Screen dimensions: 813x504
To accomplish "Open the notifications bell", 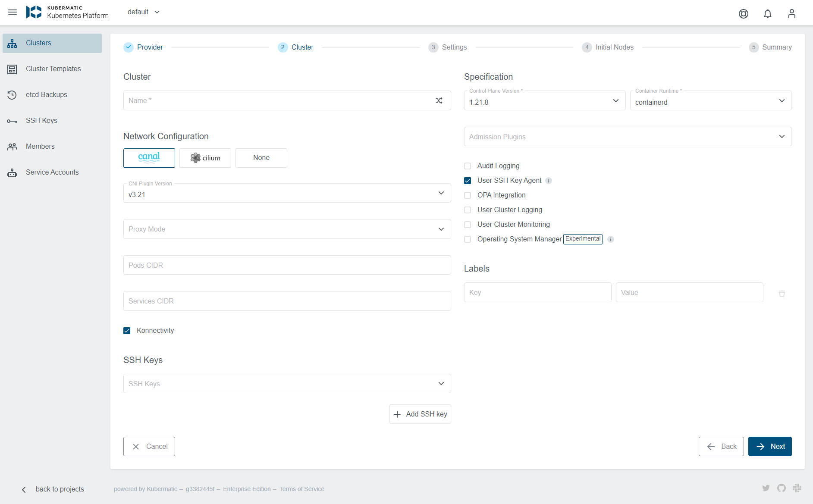I will 767,13.
